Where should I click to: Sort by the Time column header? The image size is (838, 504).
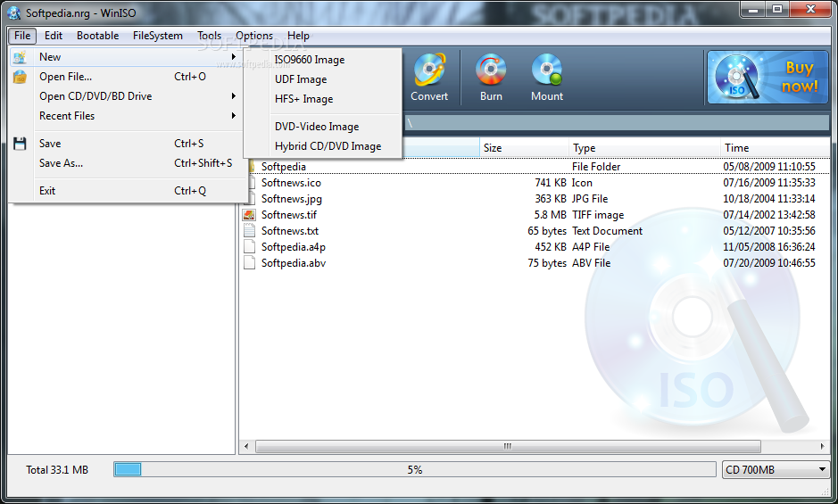point(776,148)
